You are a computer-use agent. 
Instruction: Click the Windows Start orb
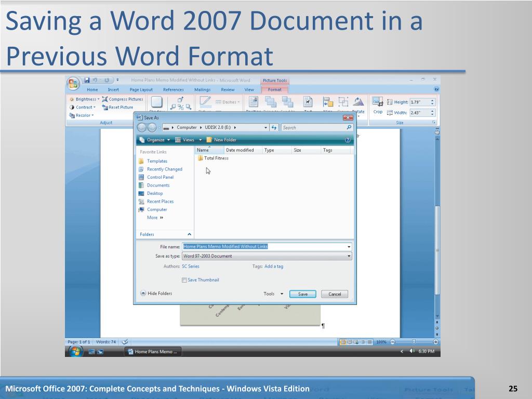(75, 352)
